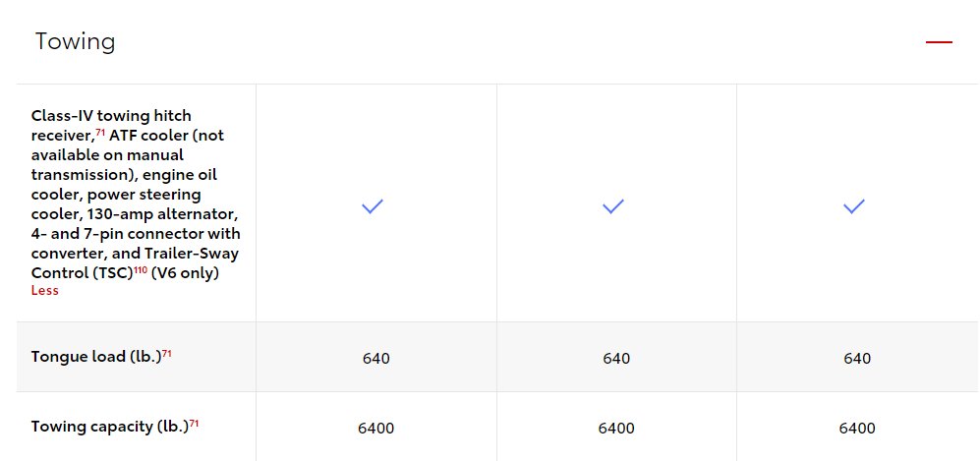Viewport: 980px width, 461px height.
Task: Click first column tongue load value 640
Action: (376, 359)
